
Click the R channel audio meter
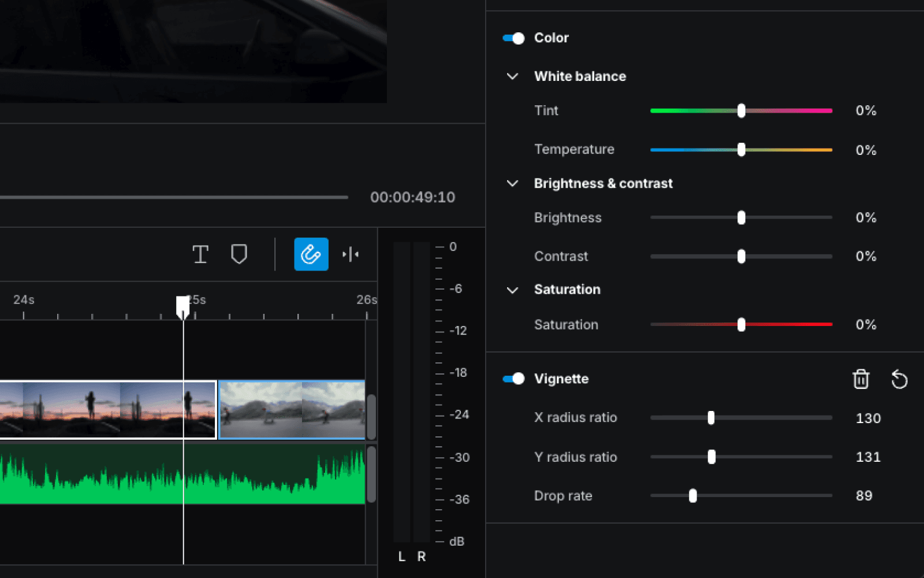[422, 393]
